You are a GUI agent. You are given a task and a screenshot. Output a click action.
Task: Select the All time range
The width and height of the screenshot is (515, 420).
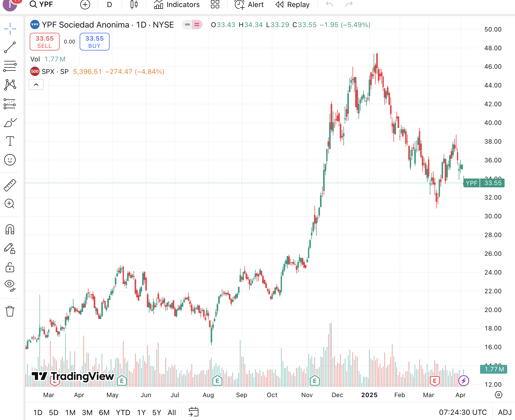coord(172,412)
